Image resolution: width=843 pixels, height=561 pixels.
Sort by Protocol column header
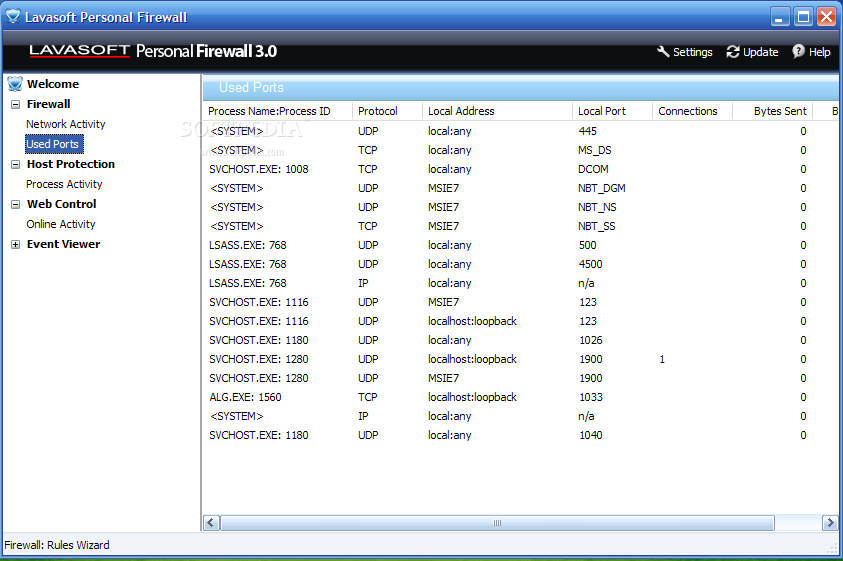(x=387, y=111)
